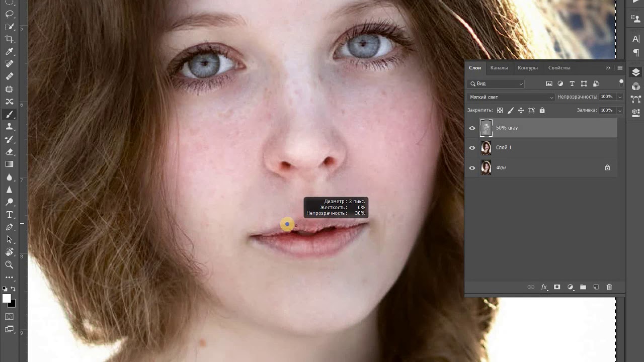The height and width of the screenshot is (362, 644).
Task: Open the Edit Toolbar three-dots menu
Action: pos(9,277)
